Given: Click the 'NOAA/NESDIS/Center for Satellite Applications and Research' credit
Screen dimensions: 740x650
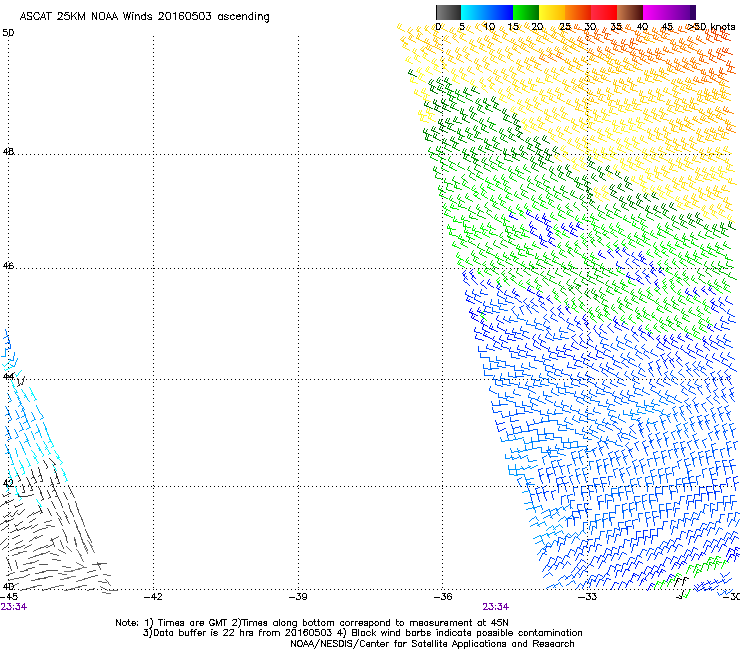Looking at the screenshot, I should tap(432, 644).
